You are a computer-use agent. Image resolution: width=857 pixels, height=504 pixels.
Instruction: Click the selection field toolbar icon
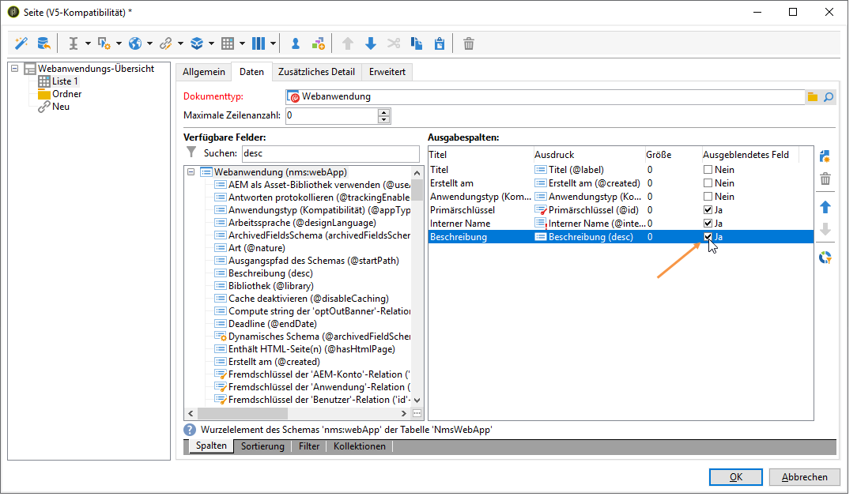click(104, 43)
